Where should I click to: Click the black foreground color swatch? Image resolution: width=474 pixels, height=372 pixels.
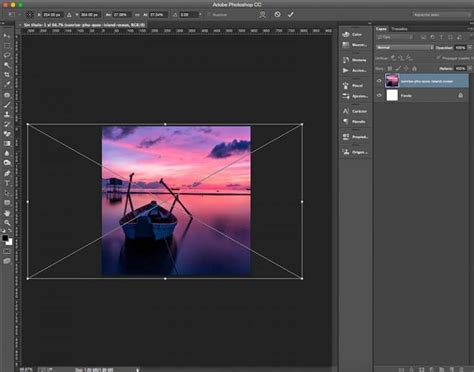coord(5,238)
